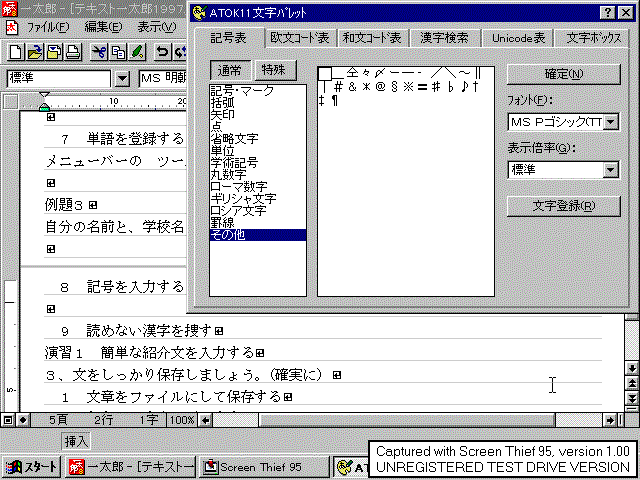Select ギリシャ文字 in the category list
Image resolution: width=640 pixels, height=480 pixels.
tap(258, 199)
